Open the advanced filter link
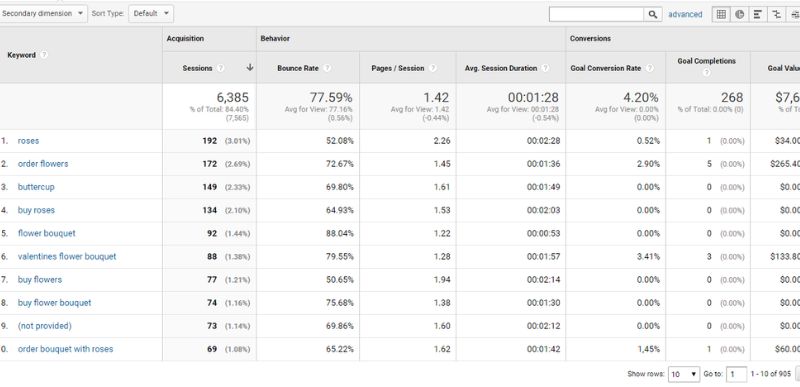The width and height of the screenshot is (800, 387). 685,14
